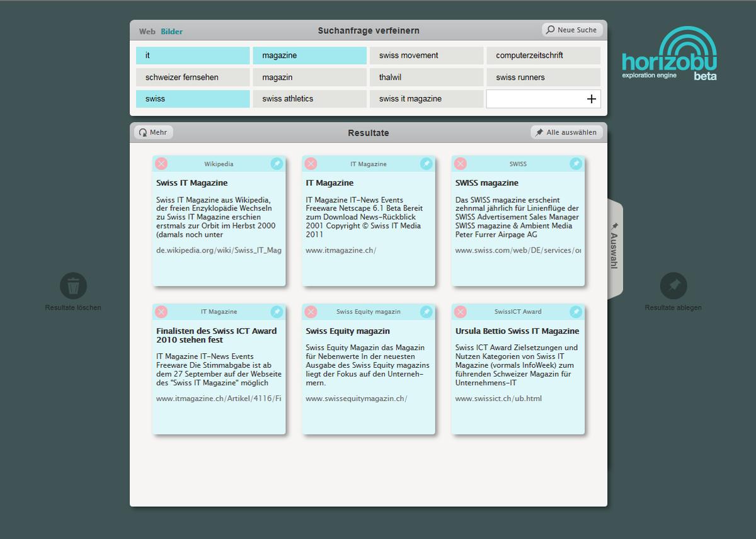Click the www.swissict.ch/ub.html URL

click(x=498, y=398)
